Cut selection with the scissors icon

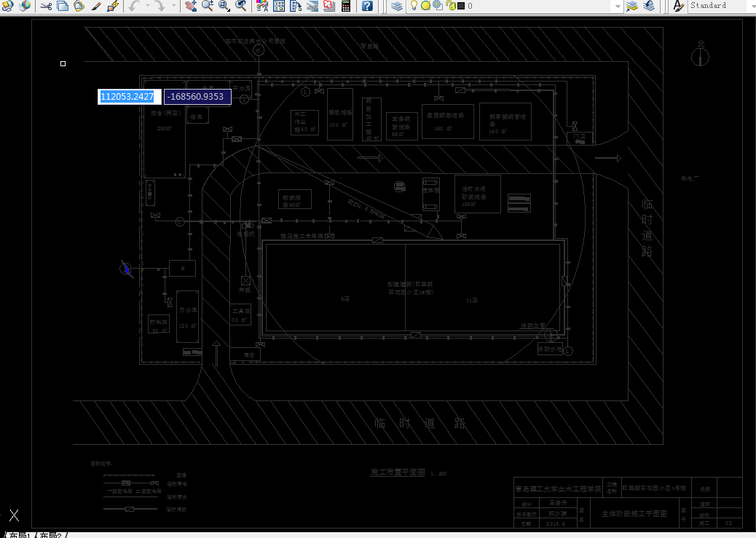[46, 6]
